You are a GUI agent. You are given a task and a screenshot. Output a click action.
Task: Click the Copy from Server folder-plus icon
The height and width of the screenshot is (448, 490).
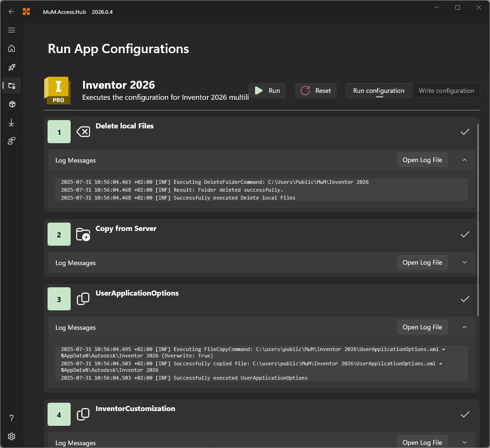coord(83,235)
